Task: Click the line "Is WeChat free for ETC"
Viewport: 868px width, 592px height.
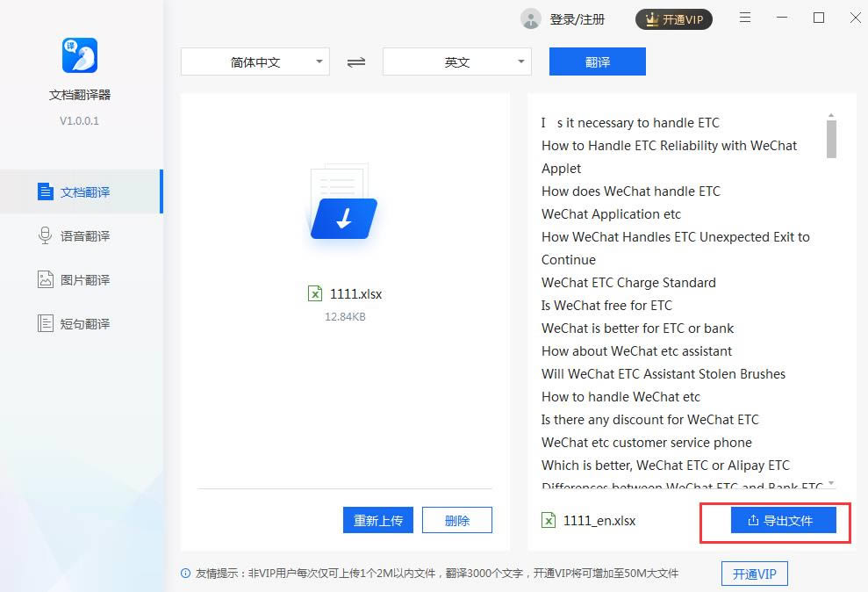Action: (x=606, y=305)
